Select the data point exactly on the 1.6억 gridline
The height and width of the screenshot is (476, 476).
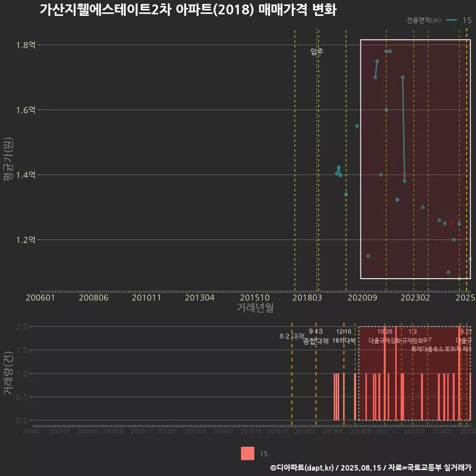386,110
